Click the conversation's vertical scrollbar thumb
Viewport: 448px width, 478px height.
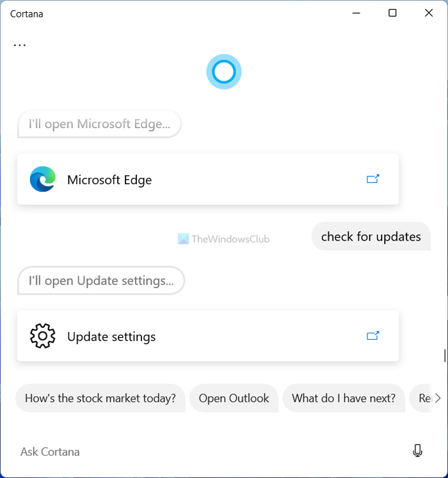click(x=444, y=356)
